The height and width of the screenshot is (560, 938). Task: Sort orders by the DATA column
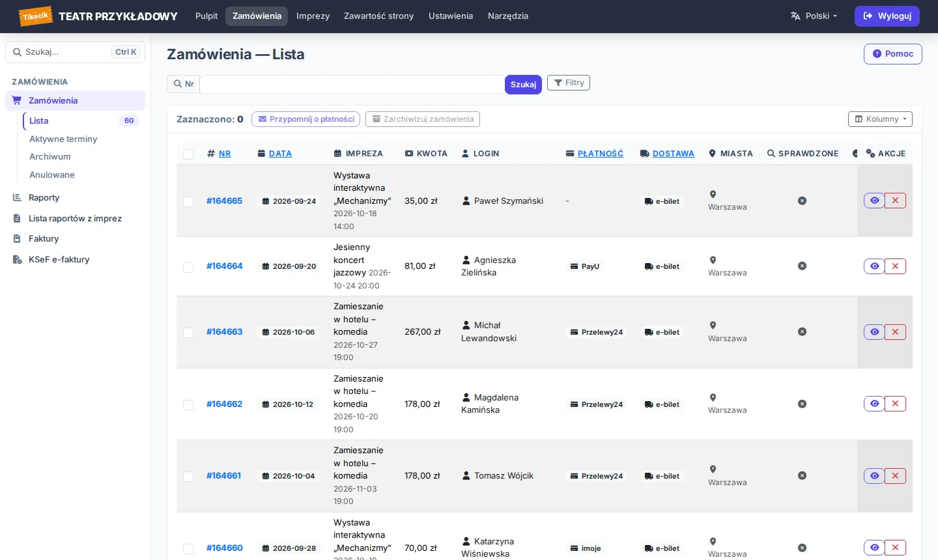[280, 154]
